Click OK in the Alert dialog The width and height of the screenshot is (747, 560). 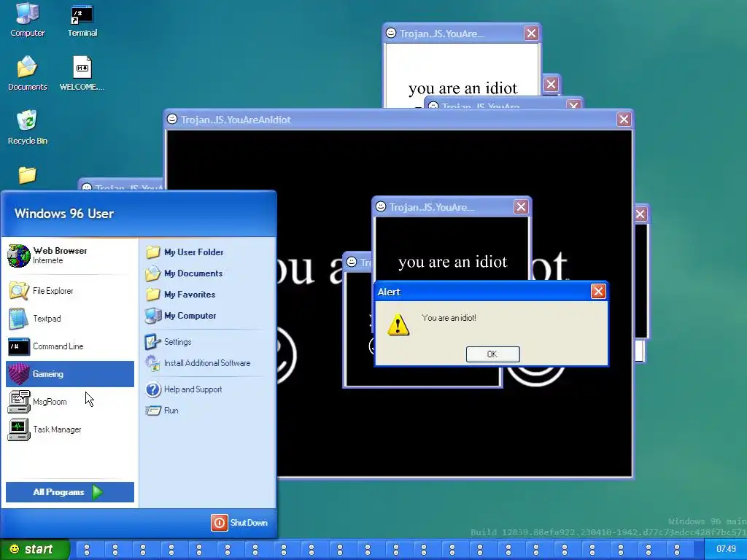pyautogui.click(x=492, y=354)
